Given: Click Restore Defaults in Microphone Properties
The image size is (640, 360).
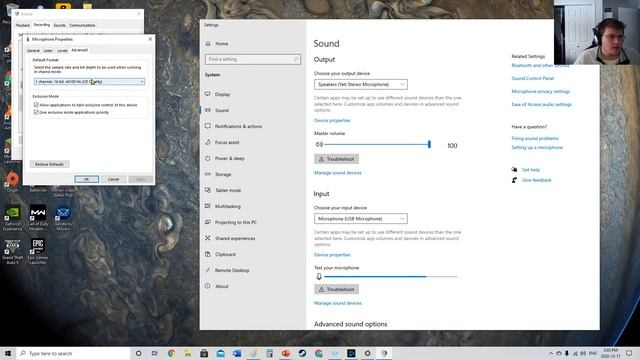Looking at the screenshot, I should 49,164.
